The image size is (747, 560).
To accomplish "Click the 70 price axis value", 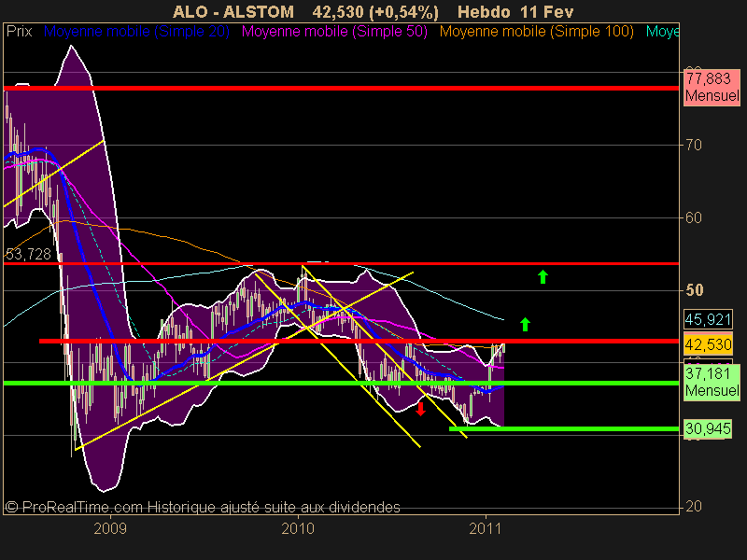I will pyautogui.click(x=693, y=145).
